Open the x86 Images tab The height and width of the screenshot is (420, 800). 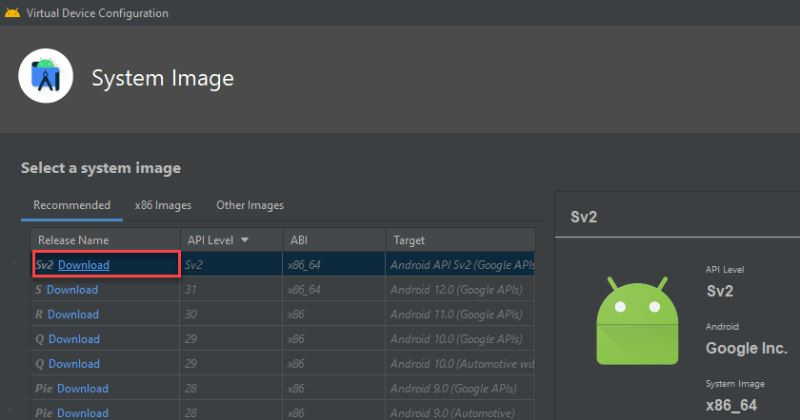click(163, 205)
